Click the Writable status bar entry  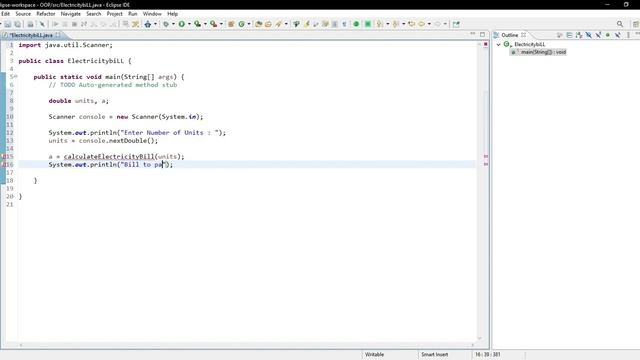click(x=374, y=354)
